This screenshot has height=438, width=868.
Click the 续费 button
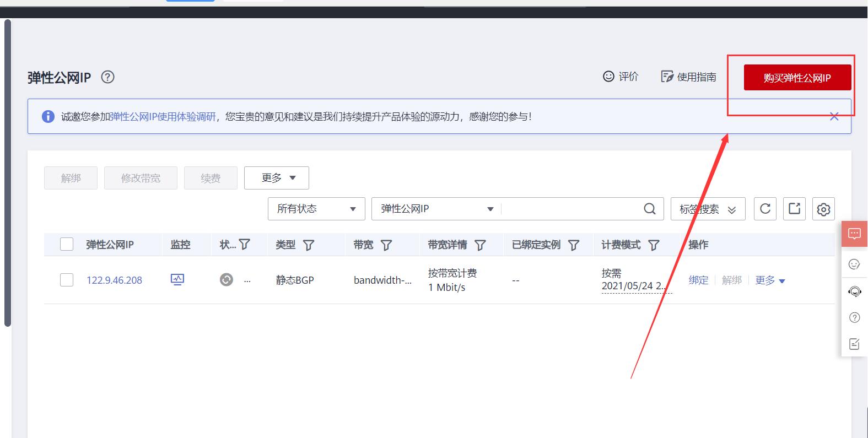(211, 178)
